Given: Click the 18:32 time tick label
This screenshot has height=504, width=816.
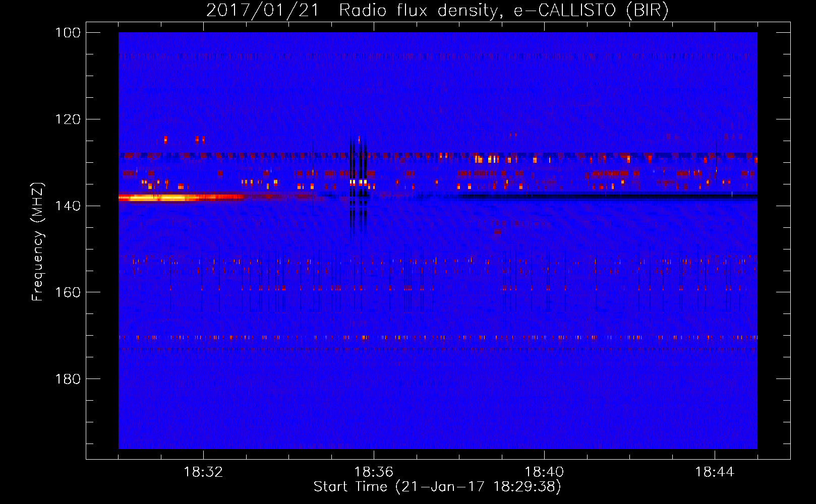Looking at the screenshot, I should click(203, 472).
